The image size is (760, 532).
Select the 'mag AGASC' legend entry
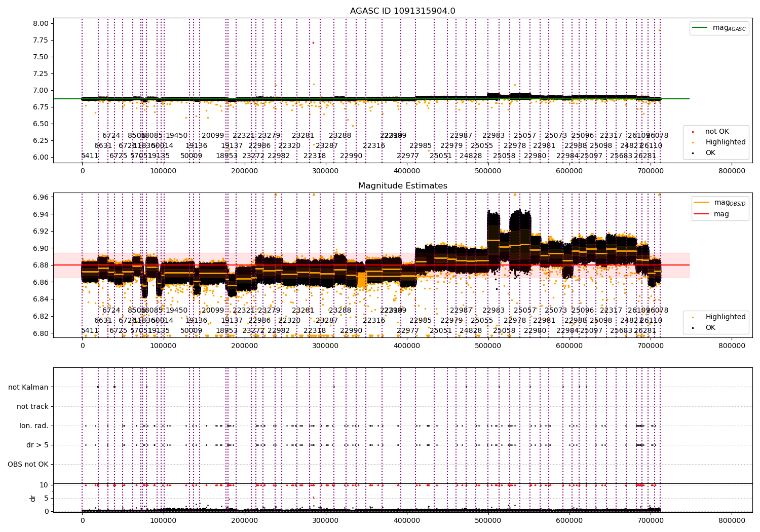719,28
